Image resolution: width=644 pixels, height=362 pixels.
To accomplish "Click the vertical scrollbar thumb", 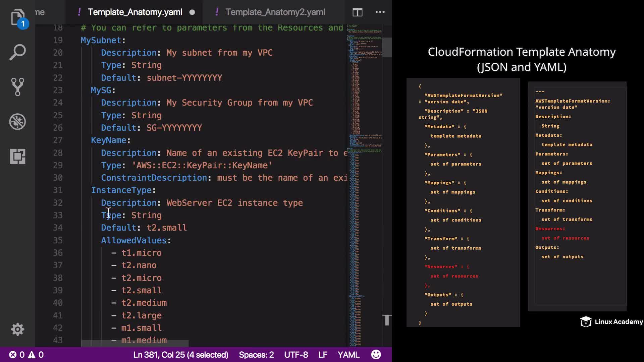I will 387,47.
